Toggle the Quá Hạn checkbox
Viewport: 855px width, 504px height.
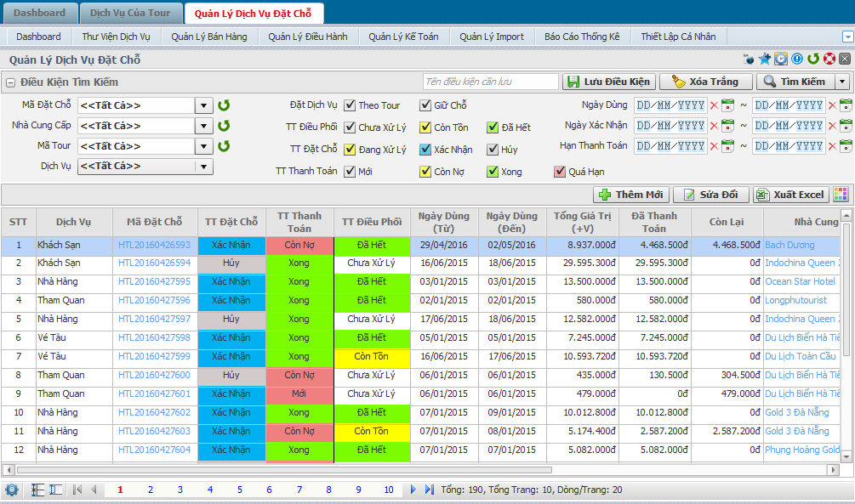pyautogui.click(x=560, y=172)
